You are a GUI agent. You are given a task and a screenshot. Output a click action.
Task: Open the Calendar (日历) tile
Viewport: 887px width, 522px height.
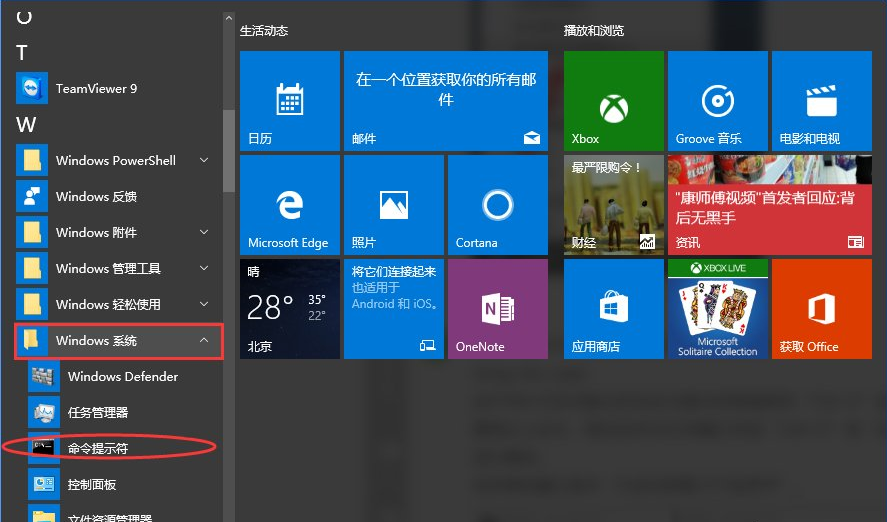[x=289, y=101]
